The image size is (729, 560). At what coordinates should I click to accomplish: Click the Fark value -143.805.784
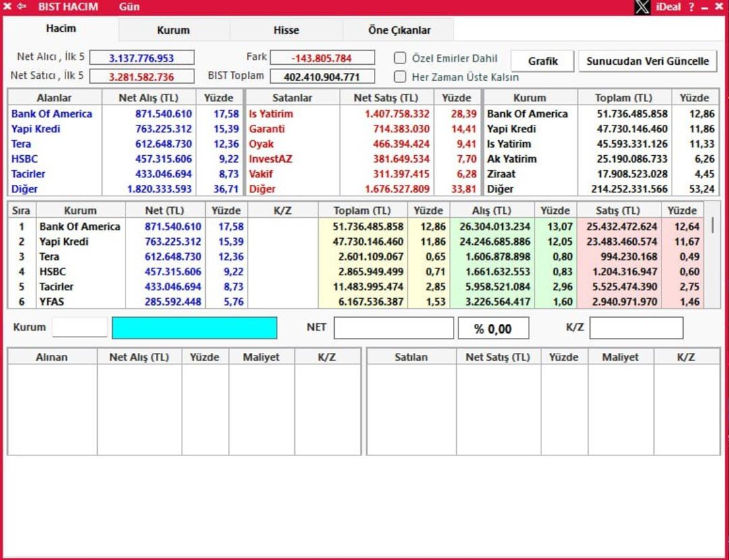click(x=322, y=58)
